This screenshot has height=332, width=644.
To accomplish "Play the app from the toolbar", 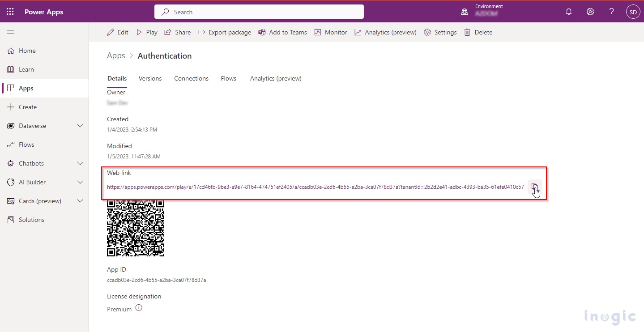I will pyautogui.click(x=147, y=32).
